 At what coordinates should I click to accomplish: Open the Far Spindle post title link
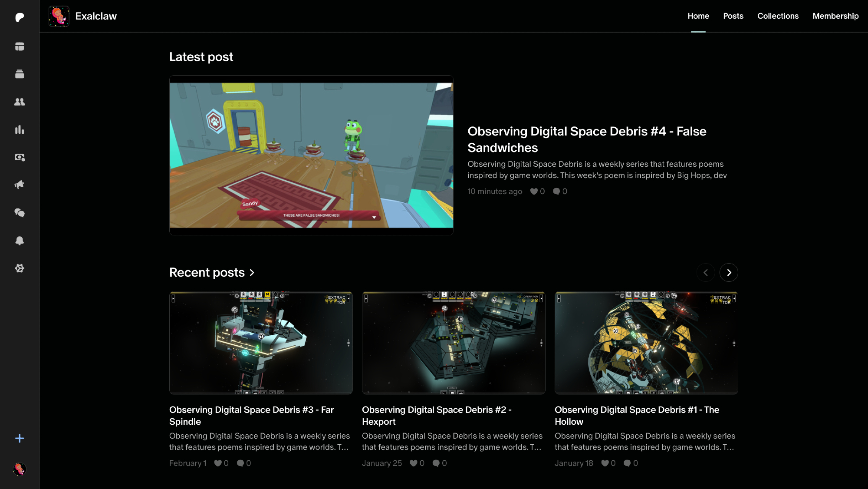pyautogui.click(x=251, y=416)
